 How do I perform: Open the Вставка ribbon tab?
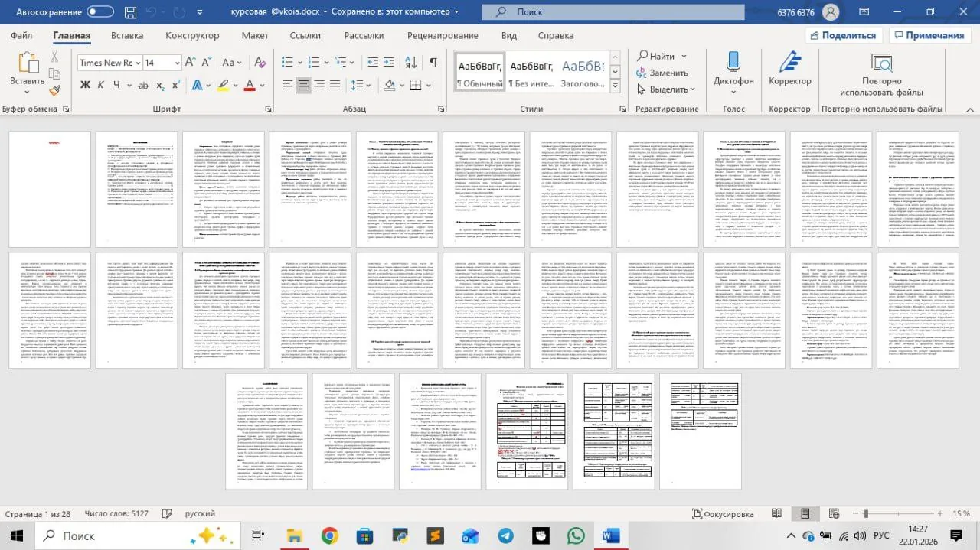(127, 35)
